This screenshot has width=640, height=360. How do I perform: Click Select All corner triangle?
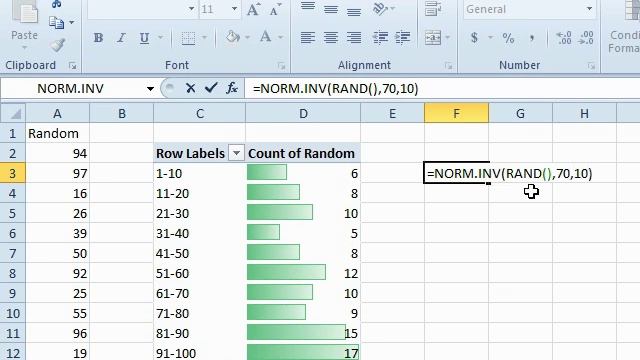tap(13, 113)
